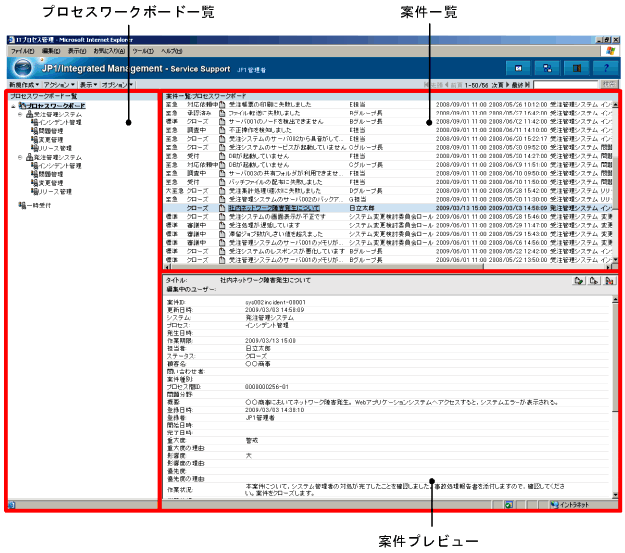Click the intranet zone icon in the status bar

coord(554,505)
